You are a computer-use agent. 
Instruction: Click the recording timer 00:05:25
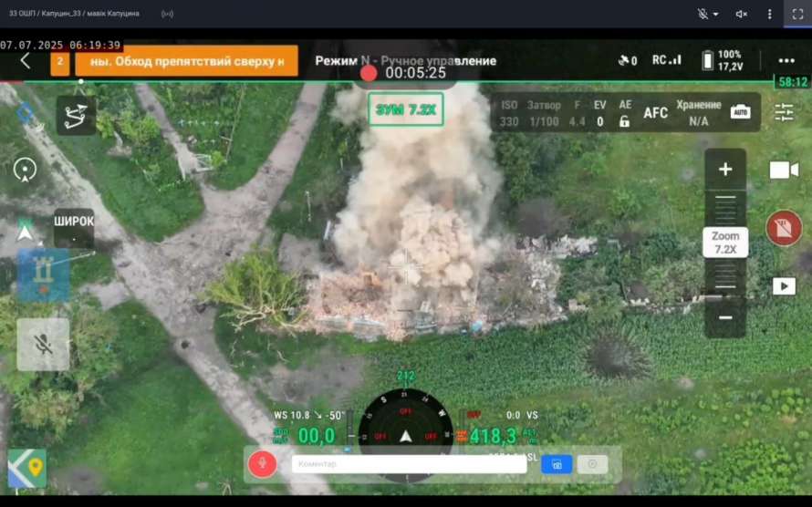coord(415,73)
